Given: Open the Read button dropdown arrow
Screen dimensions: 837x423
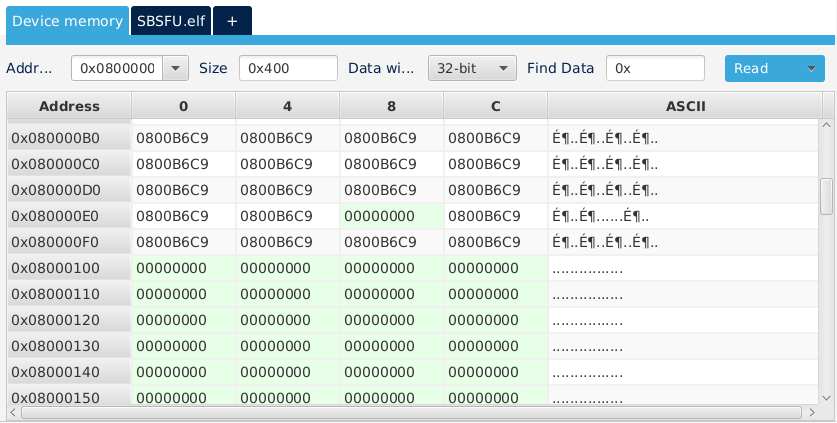Looking at the screenshot, I should tap(811, 68).
